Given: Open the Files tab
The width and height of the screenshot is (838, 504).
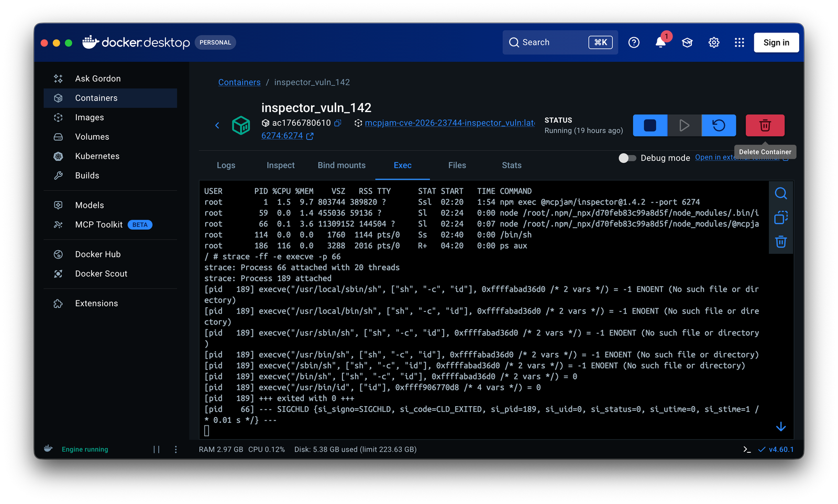Looking at the screenshot, I should pos(457,165).
